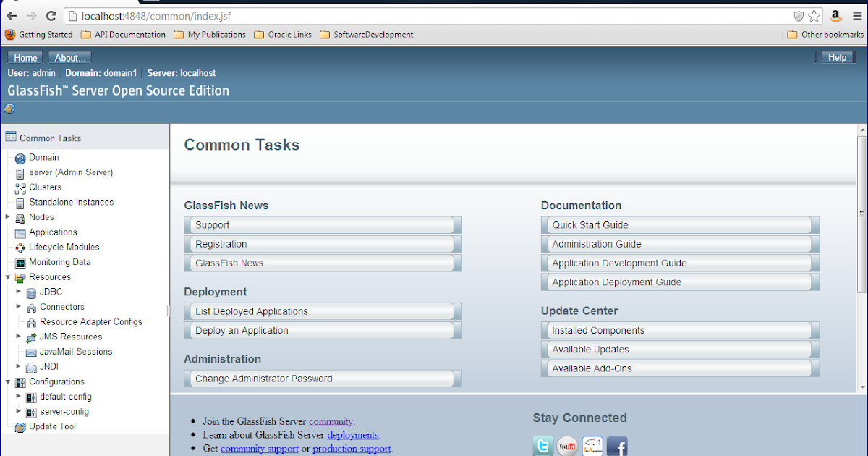
Task: Click the server (Admin Server) icon
Action: [19, 172]
